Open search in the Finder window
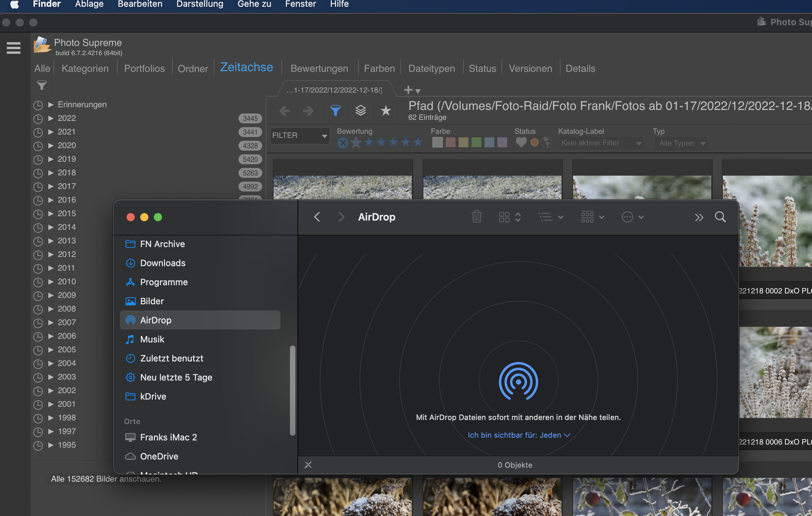The width and height of the screenshot is (812, 516). point(720,217)
